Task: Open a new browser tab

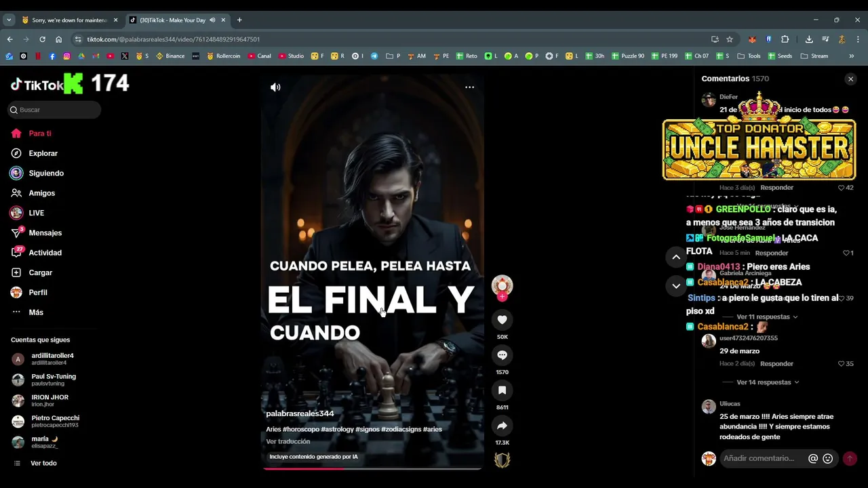Action: click(x=239, y=20)
